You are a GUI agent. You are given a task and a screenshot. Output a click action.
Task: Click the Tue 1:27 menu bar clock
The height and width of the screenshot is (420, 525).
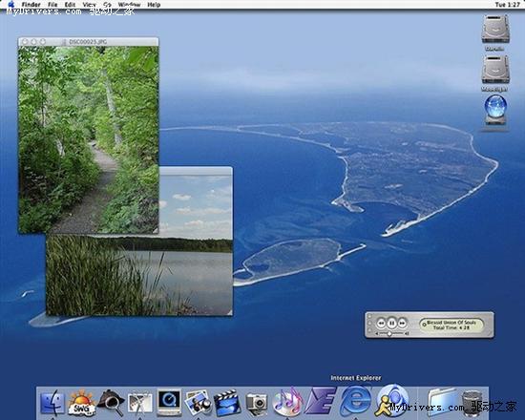508,5
